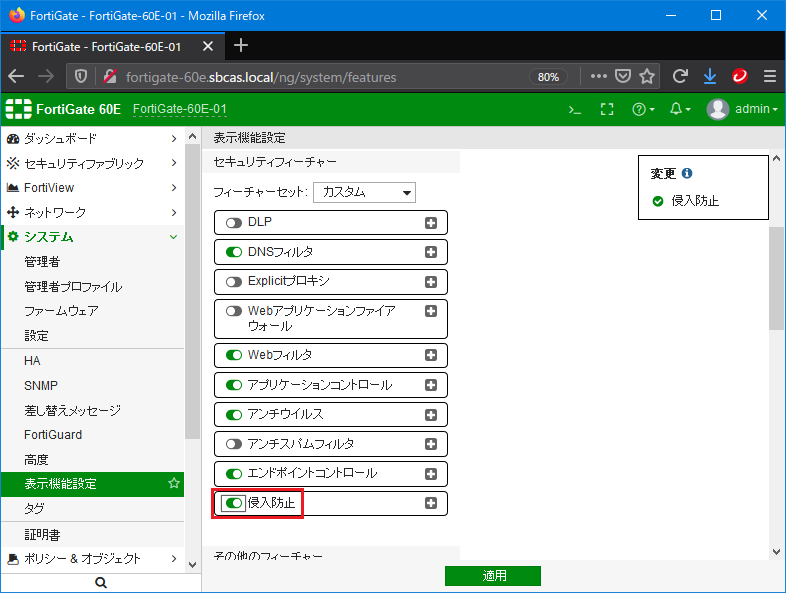Click the FortiGate-60E-01 hostname link
This screenshot has width=786, height=593.
pyautogui.click(x=179, y=109)
